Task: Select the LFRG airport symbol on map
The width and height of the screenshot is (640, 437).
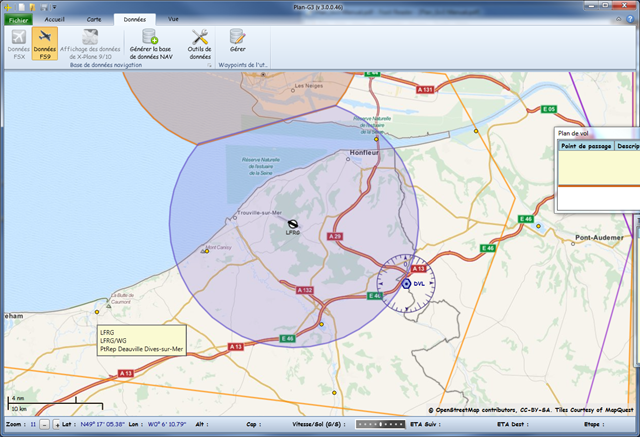Action: tap(293, 224)
